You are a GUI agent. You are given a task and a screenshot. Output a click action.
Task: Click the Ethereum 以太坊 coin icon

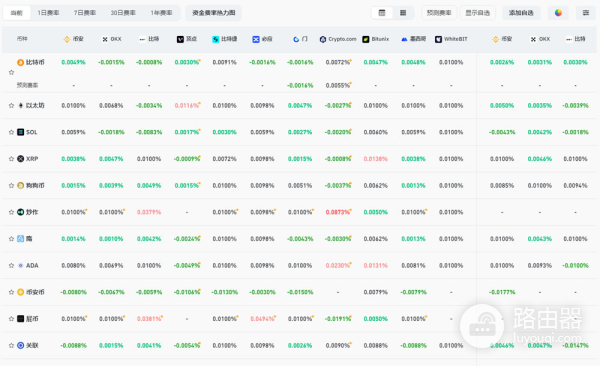[x=21, y=105]
